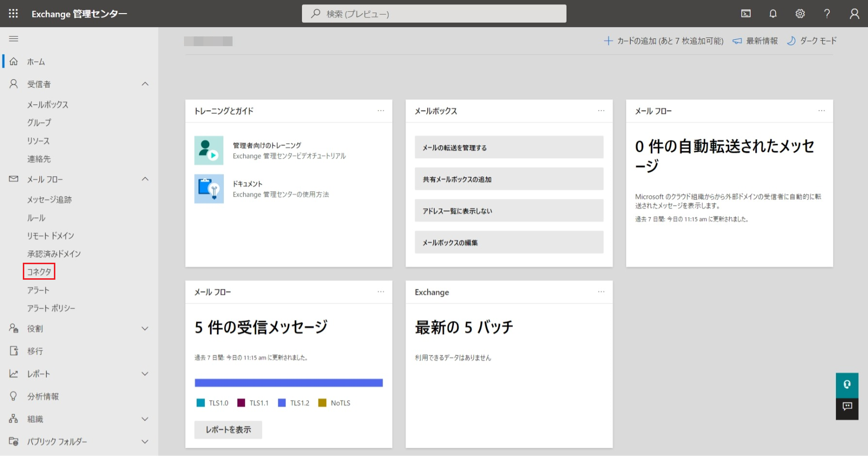Click the feedback chat icon
The height and width of the screenshot is (456, 868).
point(847,406)
